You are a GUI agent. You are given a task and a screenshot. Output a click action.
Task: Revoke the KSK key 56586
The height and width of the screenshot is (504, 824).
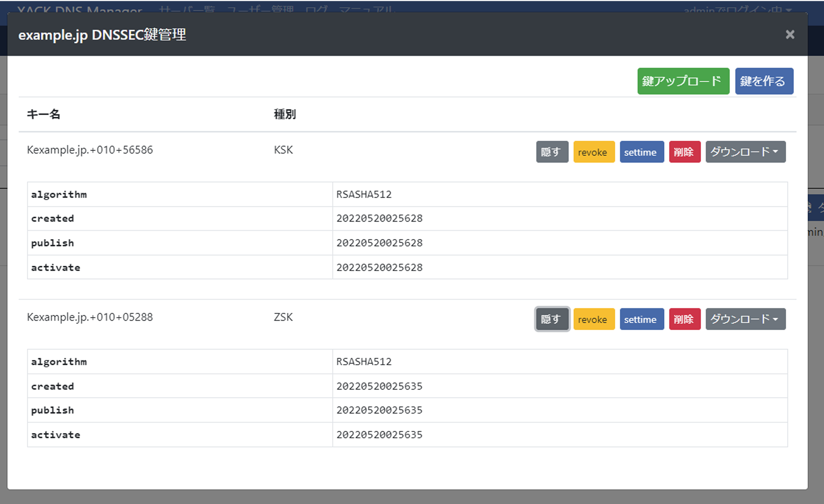(x=594, y=152)
